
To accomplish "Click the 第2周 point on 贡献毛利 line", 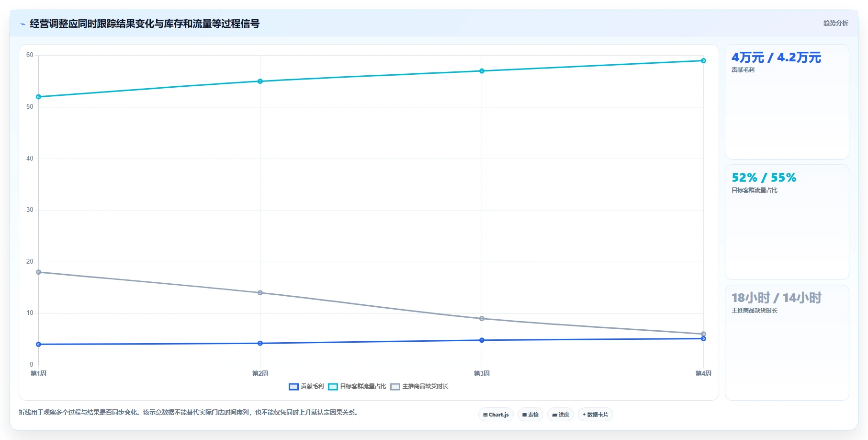I will [260, 343].
